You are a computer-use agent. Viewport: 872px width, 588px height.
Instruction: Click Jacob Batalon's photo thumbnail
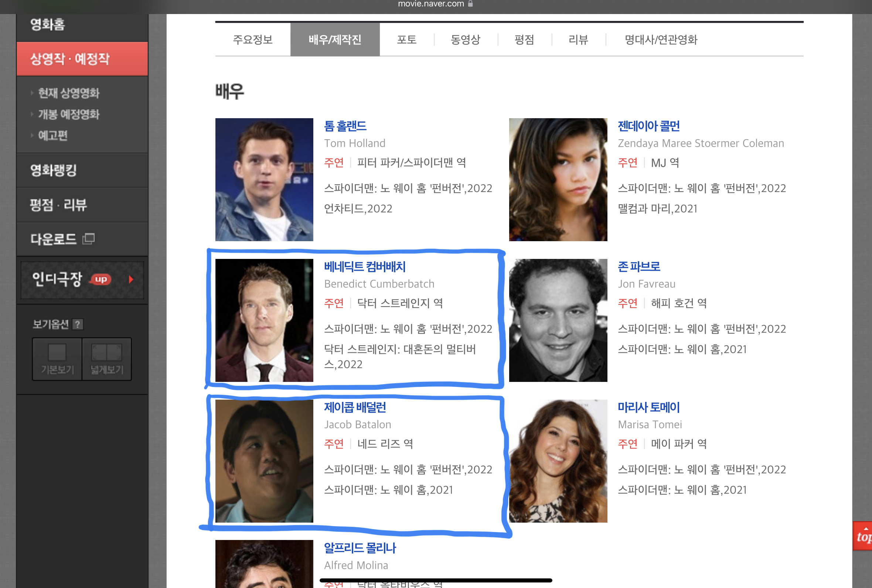coord(264,461)
